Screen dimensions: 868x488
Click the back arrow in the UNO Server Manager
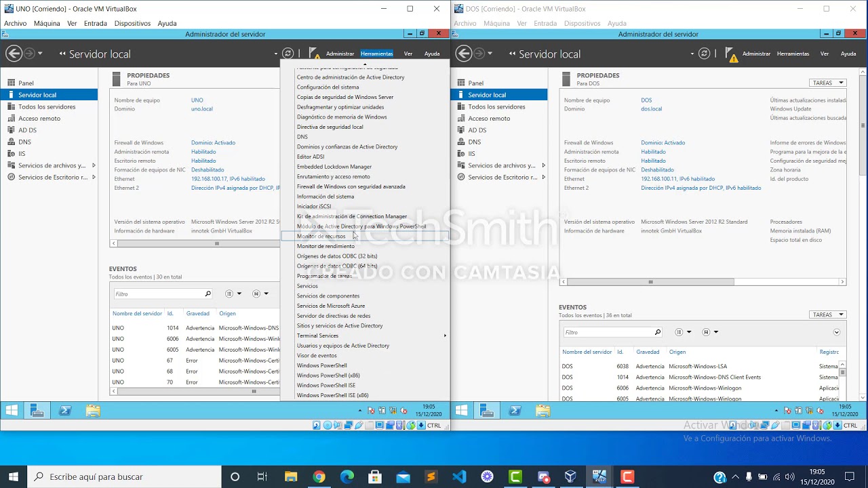(14, 54)
